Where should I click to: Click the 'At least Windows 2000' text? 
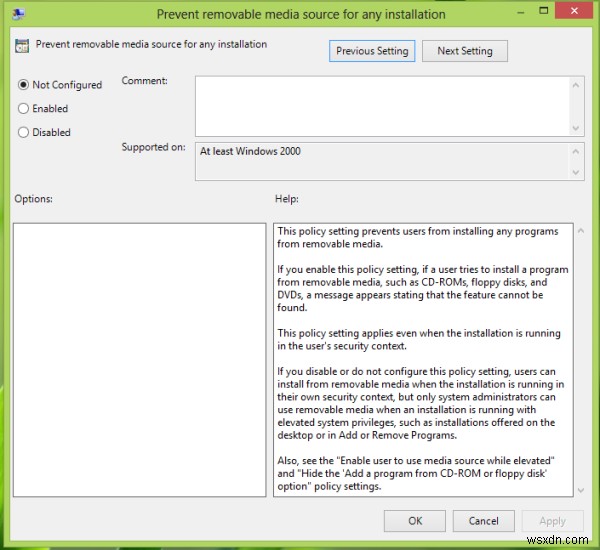tap(250, 151)
